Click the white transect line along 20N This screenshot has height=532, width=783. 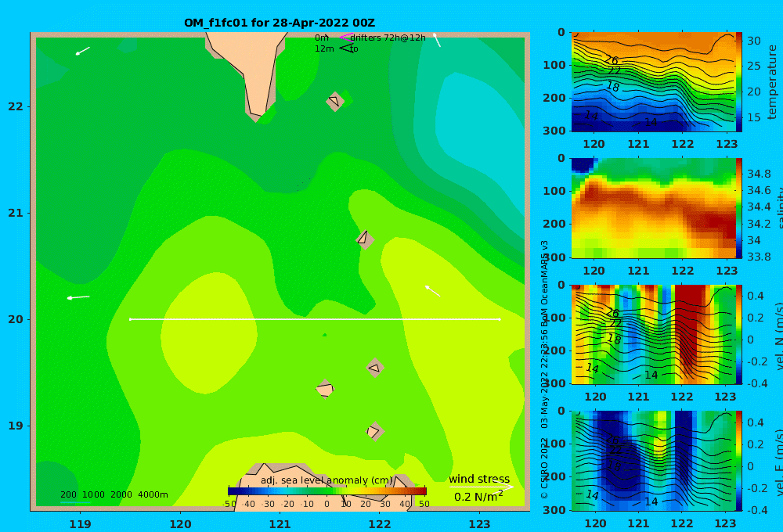315,319
